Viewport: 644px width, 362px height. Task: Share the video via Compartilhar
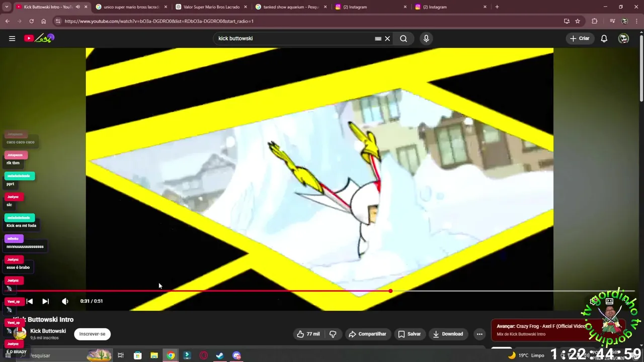pyautogui.click(x=367, y=334)
